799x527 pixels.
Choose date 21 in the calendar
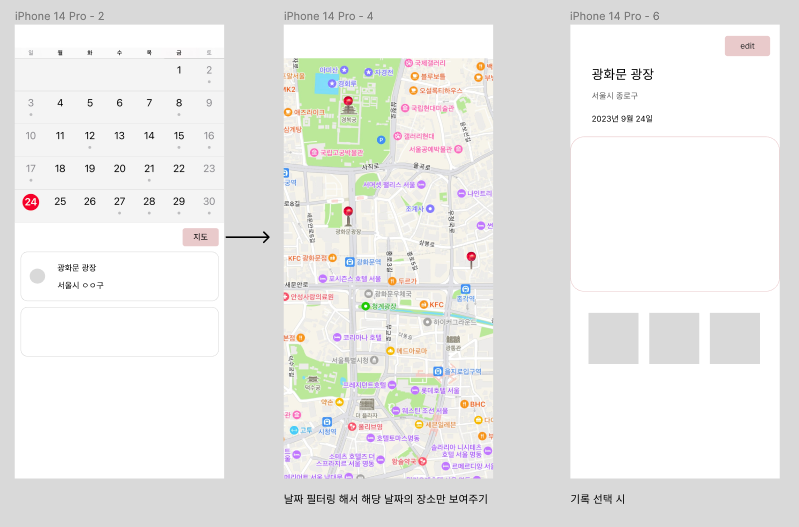pyautogui.click(x=149, y=168)
